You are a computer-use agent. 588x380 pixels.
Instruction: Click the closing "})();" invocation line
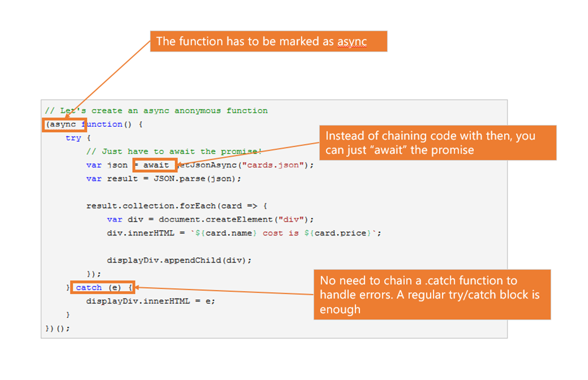pyautogui.click(x=56, y=328)
